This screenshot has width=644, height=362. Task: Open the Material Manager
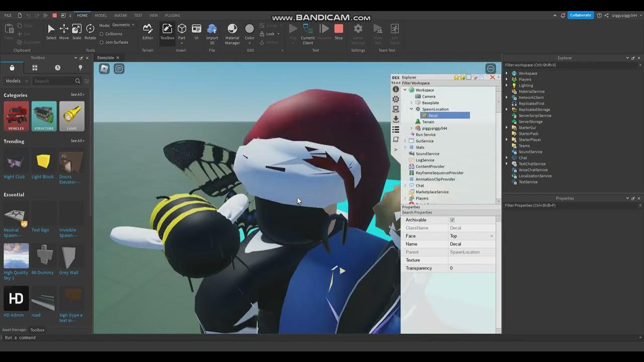pyautogui.click(x=232, y=33)
